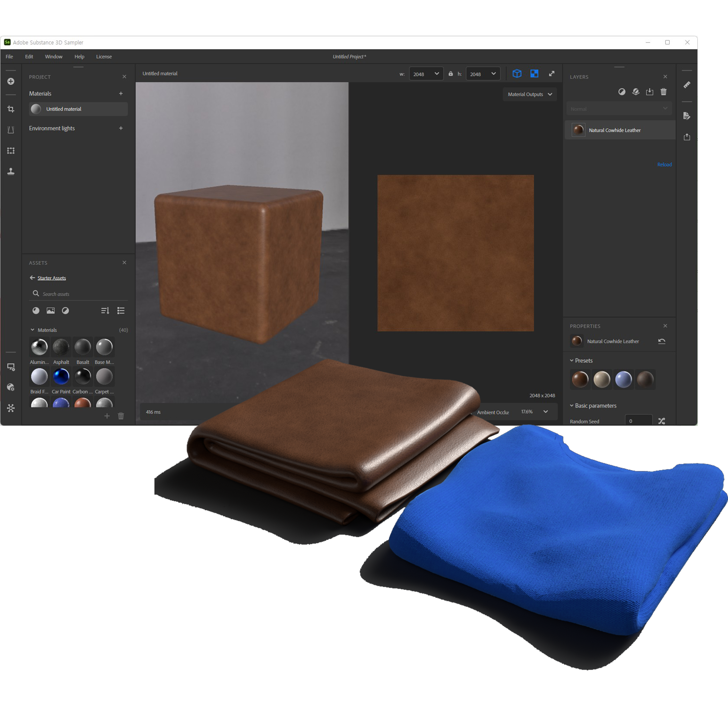Collapse the Presets section

(572, 361)
